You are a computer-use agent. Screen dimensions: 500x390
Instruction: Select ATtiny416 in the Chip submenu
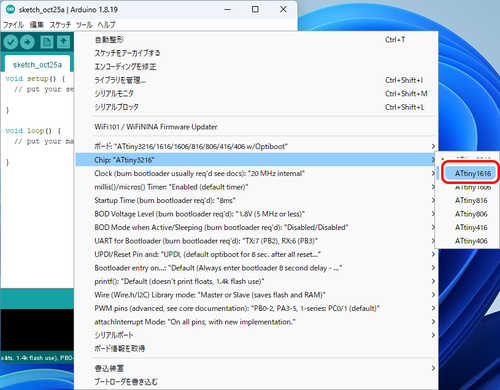(x=468, y=227)
